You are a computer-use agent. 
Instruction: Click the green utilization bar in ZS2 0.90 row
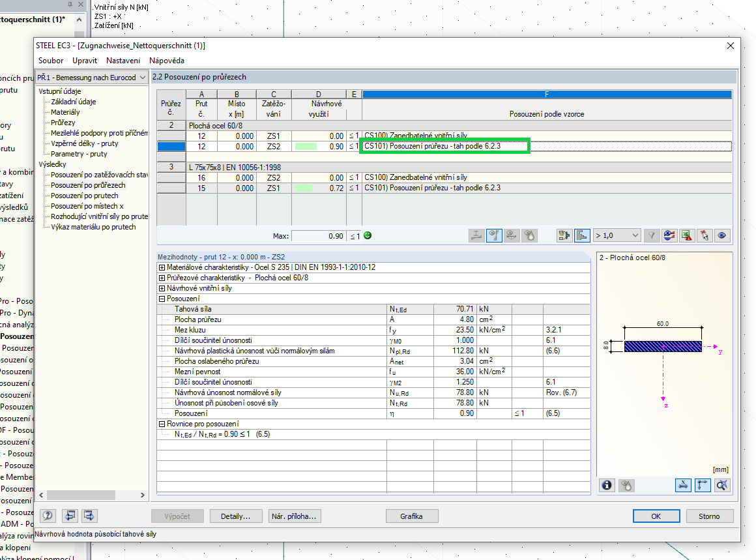pos(306,147)
